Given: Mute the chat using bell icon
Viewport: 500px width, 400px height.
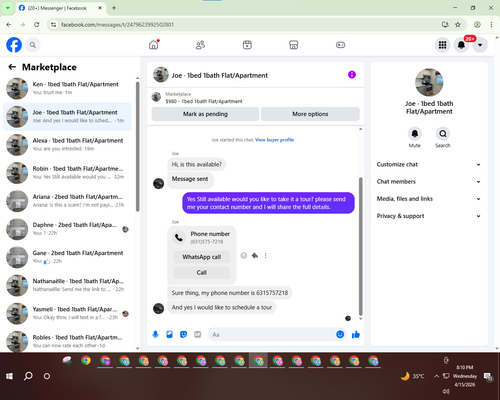Looking at the screenshot, I should click(415, 134).
